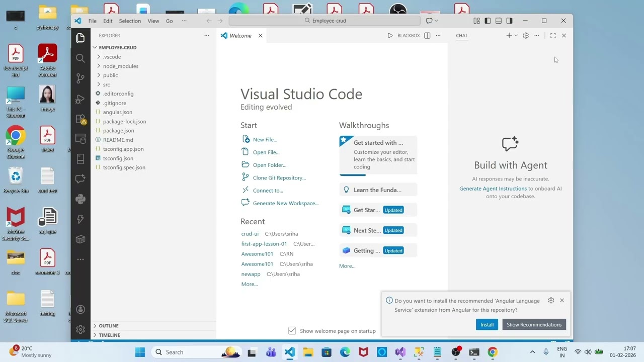Click the Employee-crud command center search box
644x362 pixels.
325,21
